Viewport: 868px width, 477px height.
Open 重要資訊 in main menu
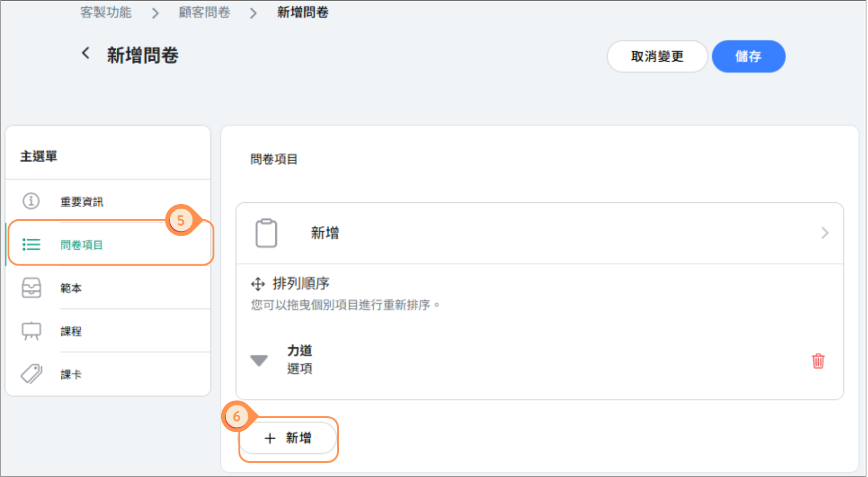pos(82,202)
